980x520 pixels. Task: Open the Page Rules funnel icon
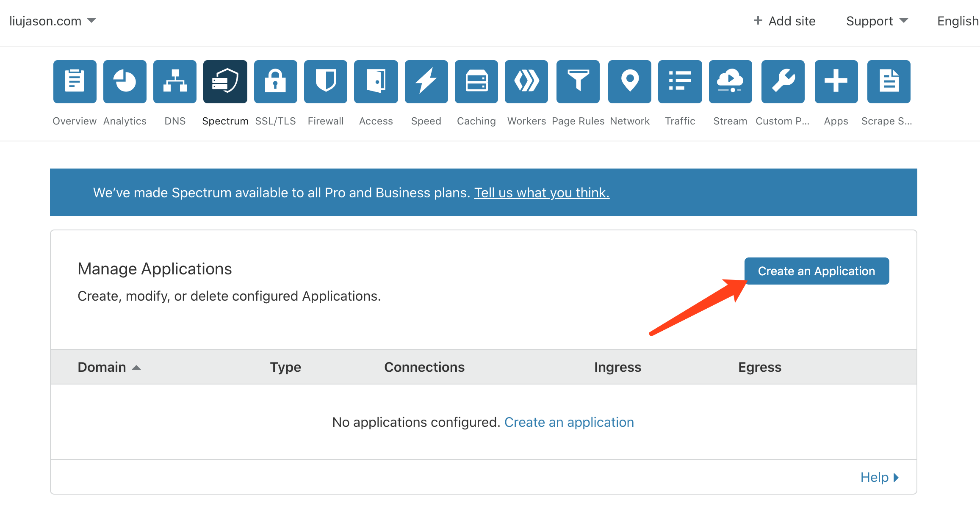pos(578,81)
